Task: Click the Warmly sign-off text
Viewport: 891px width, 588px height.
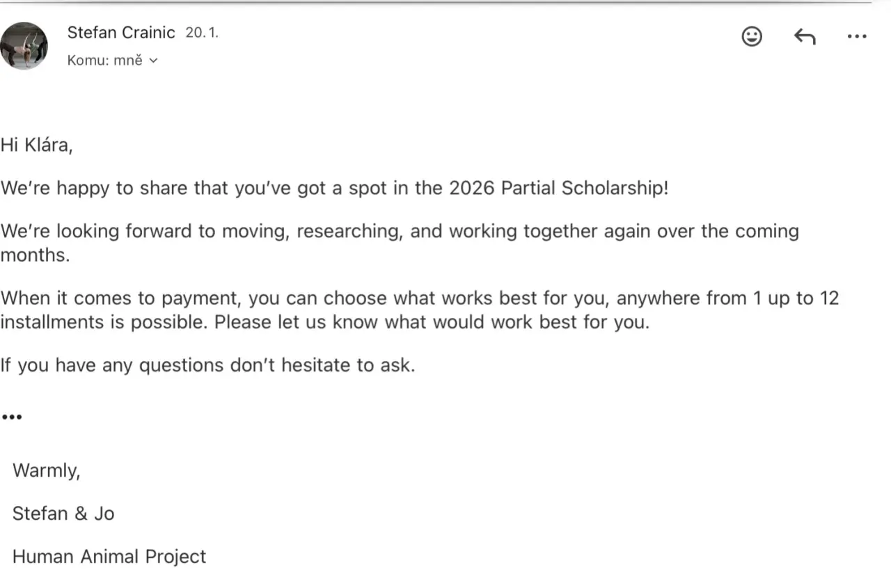Action: click(47, 471)
